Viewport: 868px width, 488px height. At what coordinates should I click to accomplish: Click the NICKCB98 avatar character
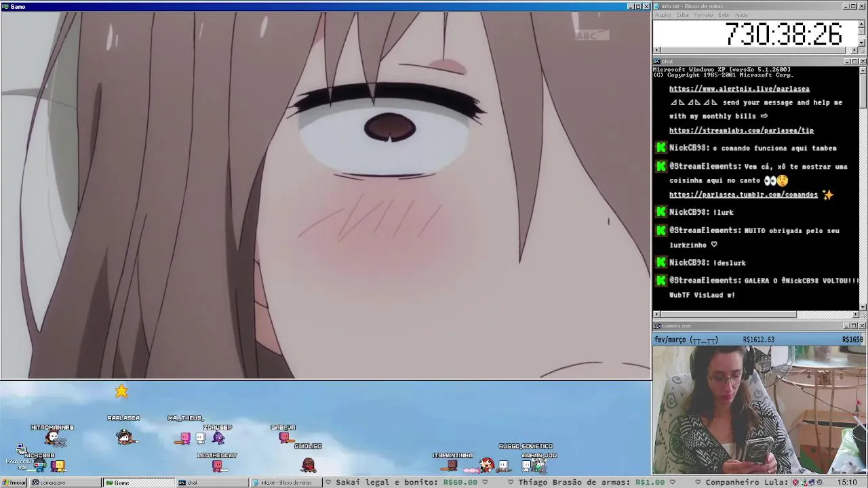pyautogui.click(x=40, y=465)
